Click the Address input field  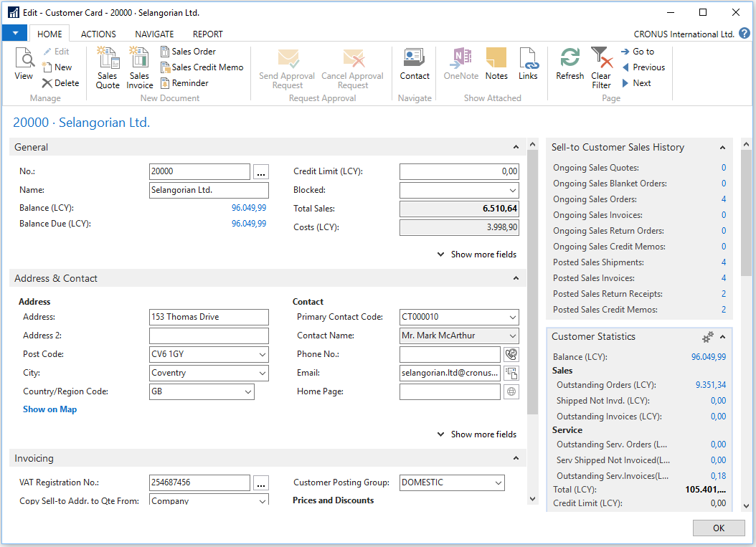click(x=209, y=317)
